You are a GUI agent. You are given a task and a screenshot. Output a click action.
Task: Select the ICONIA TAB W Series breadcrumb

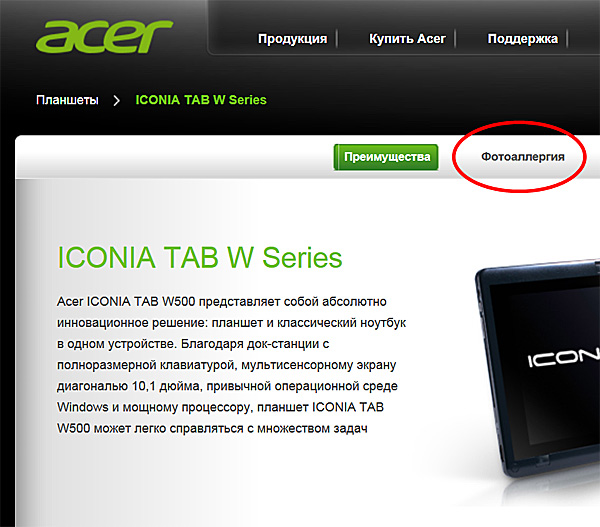pyautogui.click(x=201, y=100)
